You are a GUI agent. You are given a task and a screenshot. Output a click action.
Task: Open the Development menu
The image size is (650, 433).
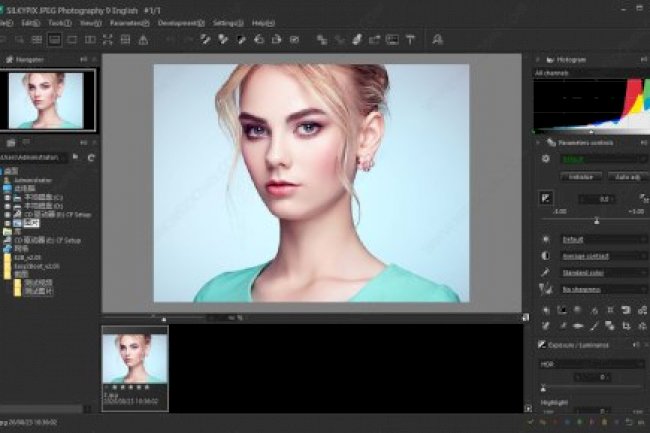click(180, 22)
